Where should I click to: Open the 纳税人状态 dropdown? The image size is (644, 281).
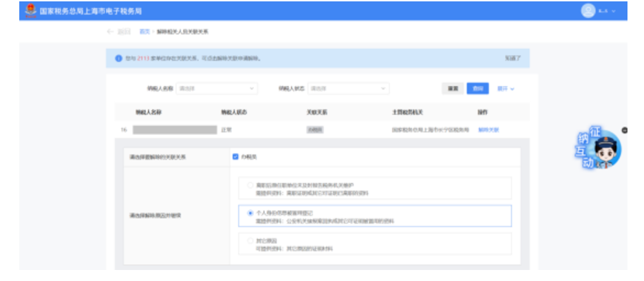tap(348, 88)
